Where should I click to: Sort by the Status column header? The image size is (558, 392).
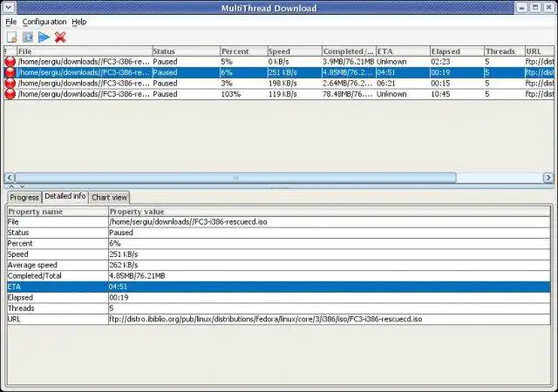(x=186, y=51)
